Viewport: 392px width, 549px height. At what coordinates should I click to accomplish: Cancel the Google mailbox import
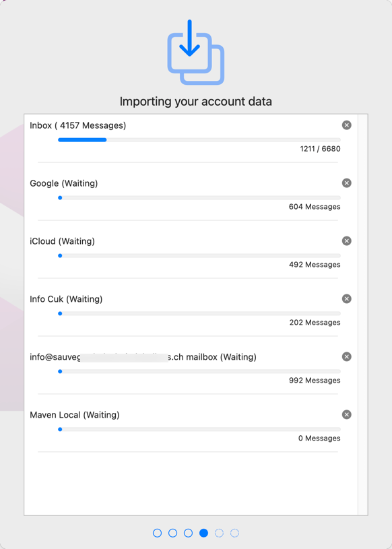pyautogui.click(x=346, y=183)
